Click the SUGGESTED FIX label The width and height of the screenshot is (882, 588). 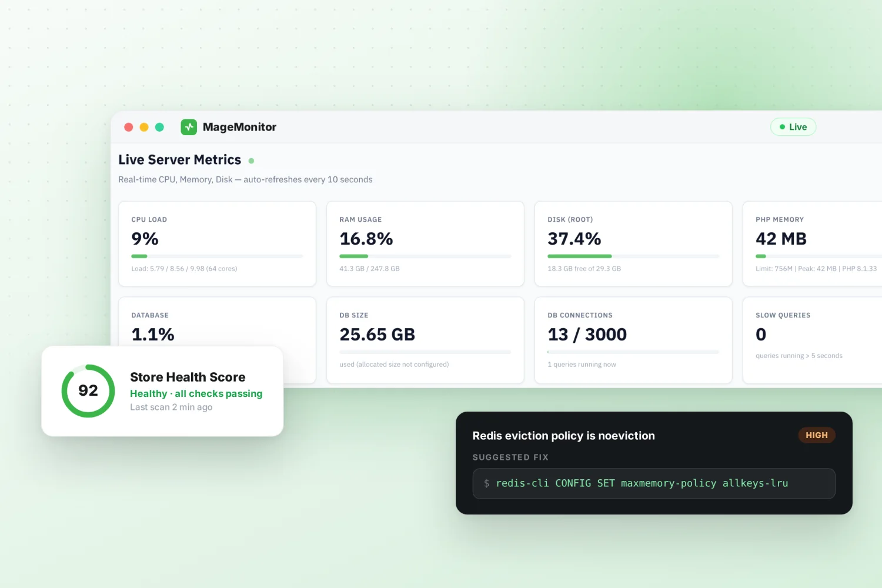coord(510,457)
